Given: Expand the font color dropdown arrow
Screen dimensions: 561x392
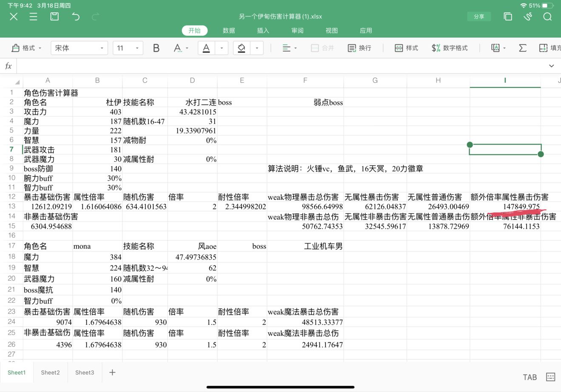Looking at the screenshot, I should 221,48.
